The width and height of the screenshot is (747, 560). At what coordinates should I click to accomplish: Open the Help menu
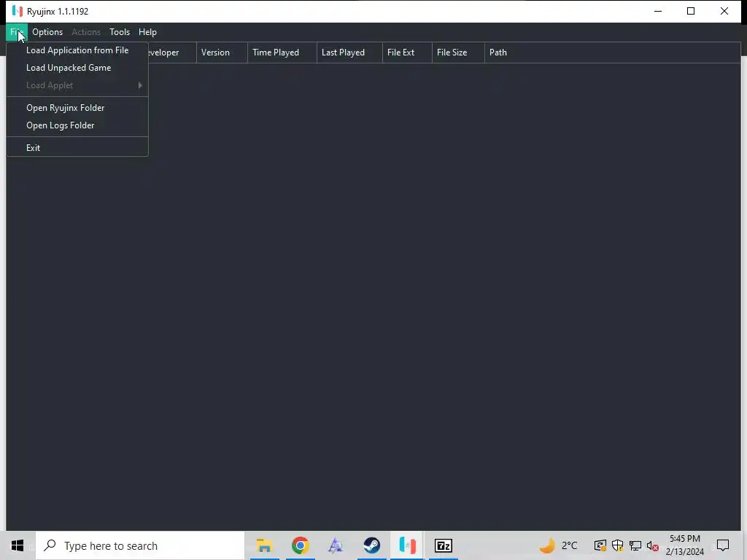click(147, 32)
